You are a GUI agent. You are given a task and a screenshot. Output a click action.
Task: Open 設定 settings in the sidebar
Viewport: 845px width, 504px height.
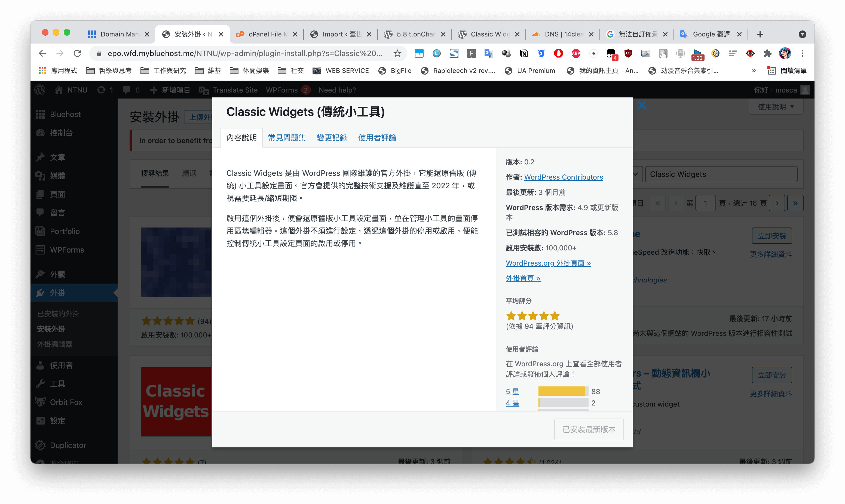pos(57,421)
